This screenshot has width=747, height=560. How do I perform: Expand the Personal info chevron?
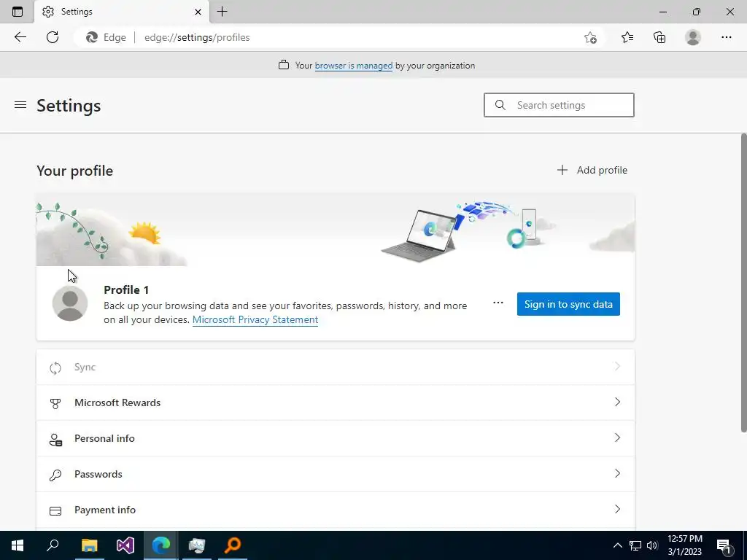(x=617, y=437)
